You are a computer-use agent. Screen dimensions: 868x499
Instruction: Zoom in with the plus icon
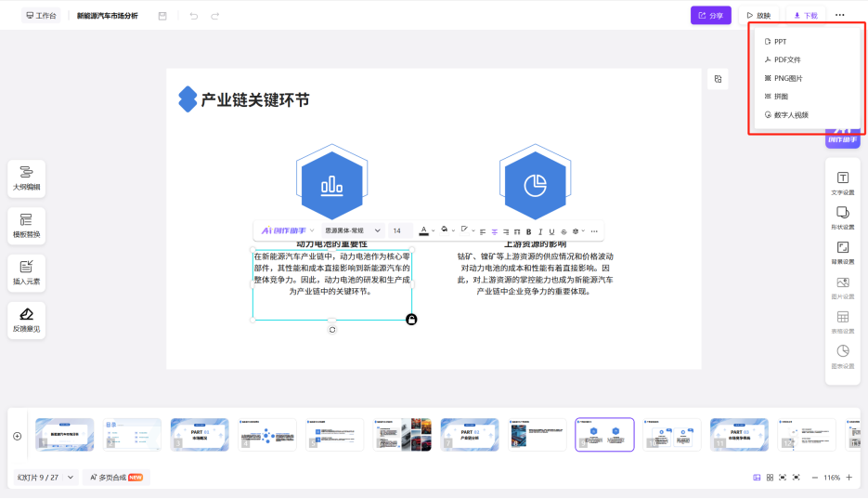tap(849, 478)
